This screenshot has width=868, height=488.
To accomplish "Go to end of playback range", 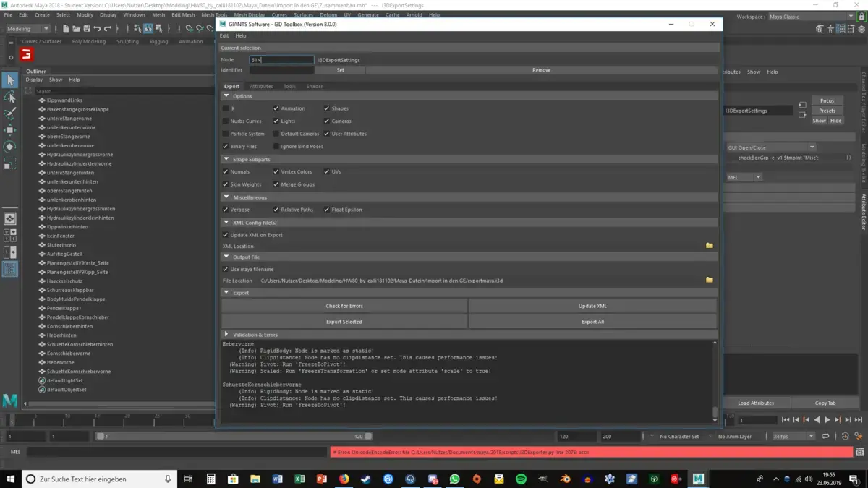I will pyautogui.click(x=859, y=420).
